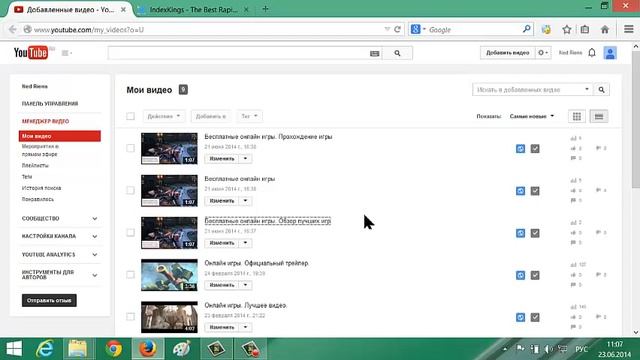Open the 'Действия' dropdown
640x360 pixels.
click(163, 116)
